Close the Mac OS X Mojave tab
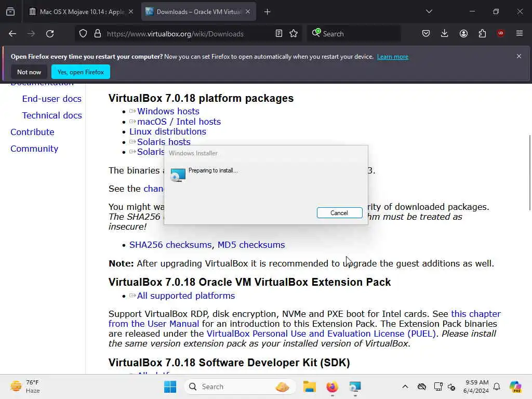This screenshot has height=399, width=532. (131, 12)
